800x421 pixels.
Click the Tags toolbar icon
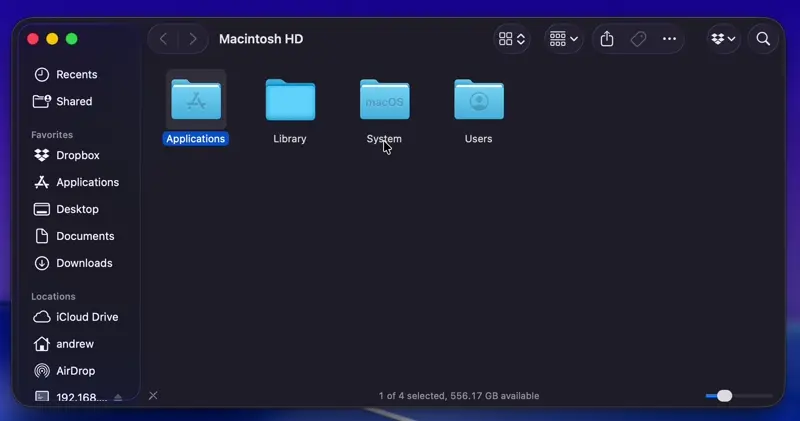pos(638,39)
